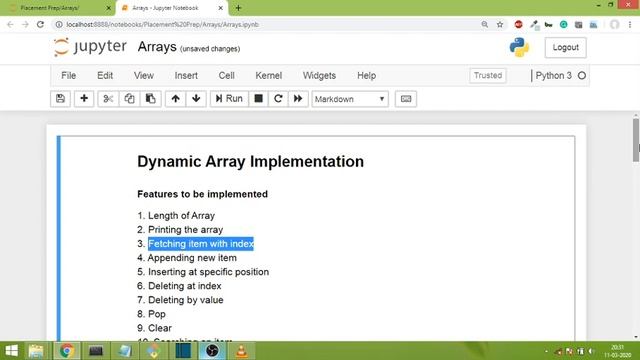
Task: Restart kernel and run all cells icon
Action: (x=298, y=99)
